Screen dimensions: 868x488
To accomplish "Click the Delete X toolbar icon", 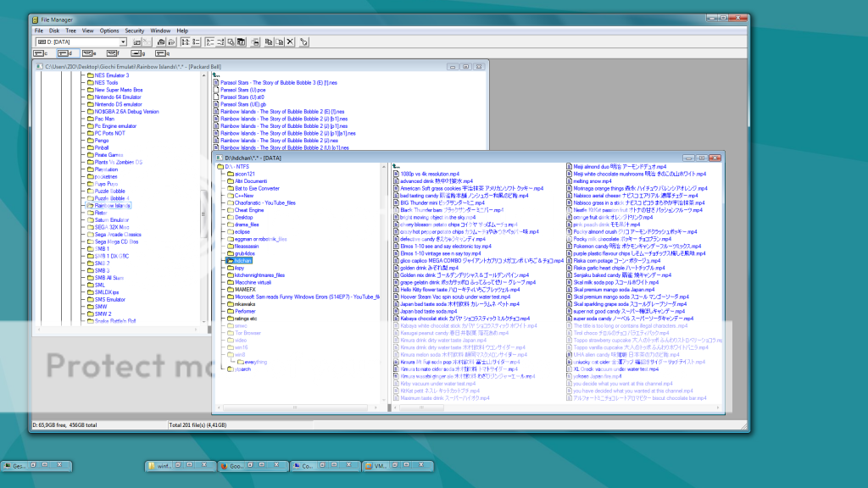I will click(x=289, y=41).
